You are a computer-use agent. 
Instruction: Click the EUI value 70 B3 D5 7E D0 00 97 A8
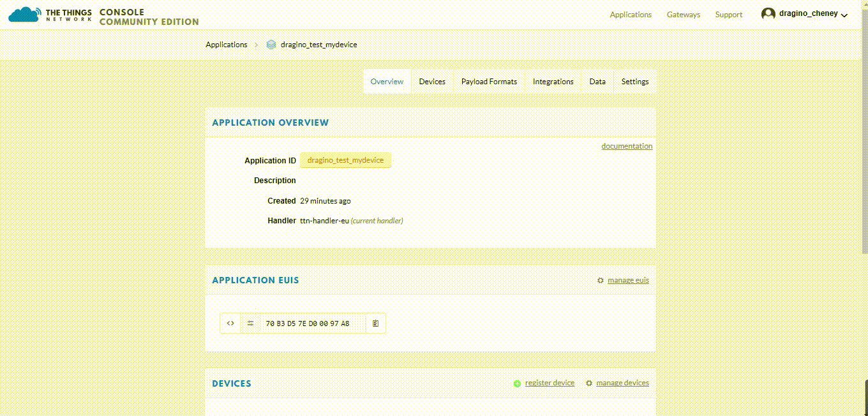[308, 323]
